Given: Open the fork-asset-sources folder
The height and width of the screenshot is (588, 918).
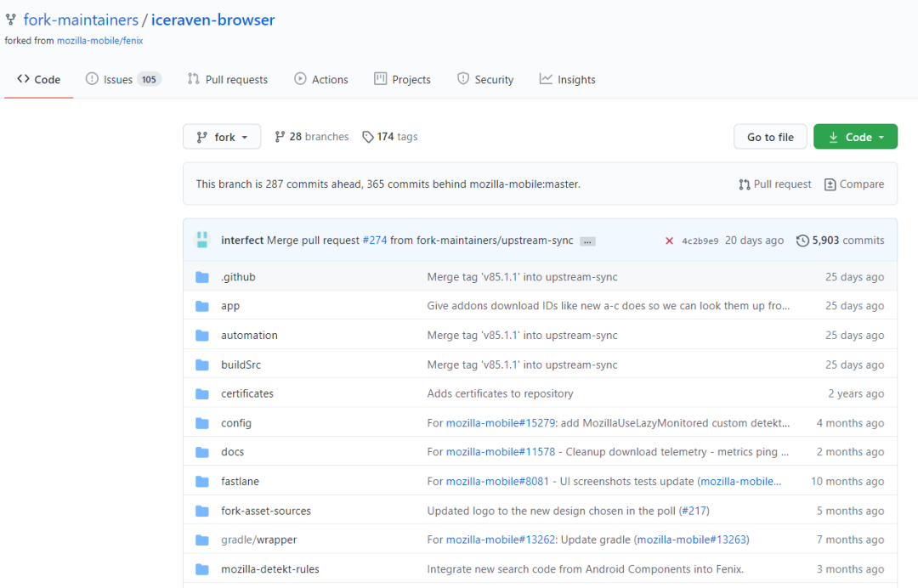Looking at the screenshot, I should click(x=266, y=511).
